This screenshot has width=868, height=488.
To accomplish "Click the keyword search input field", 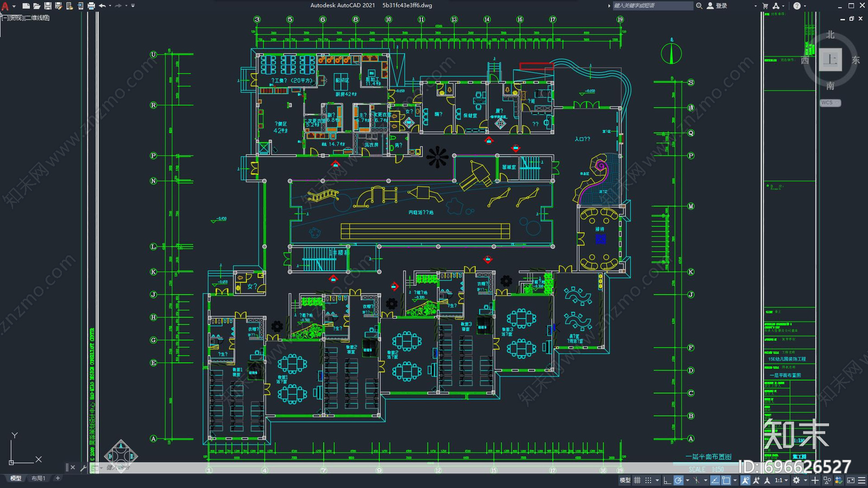I will pos(653,5).
